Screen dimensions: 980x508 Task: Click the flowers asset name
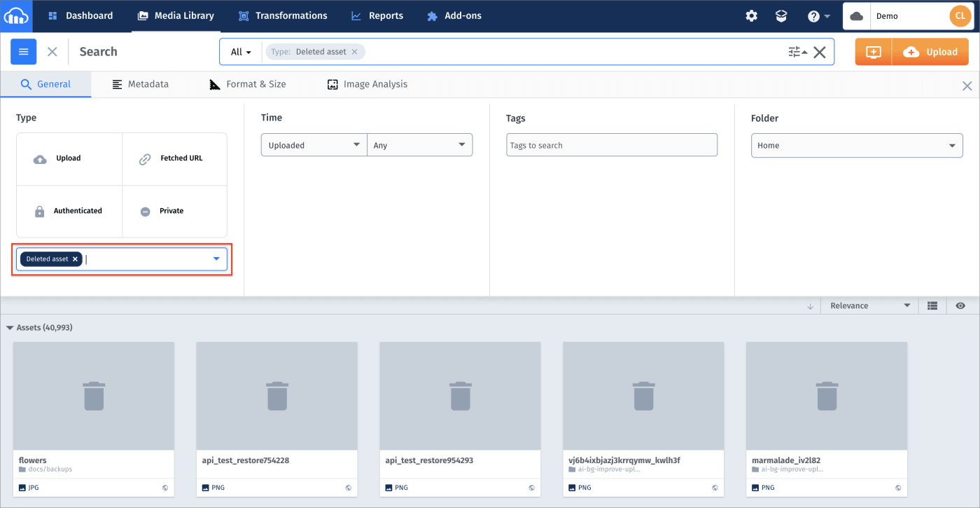[33, 460]
